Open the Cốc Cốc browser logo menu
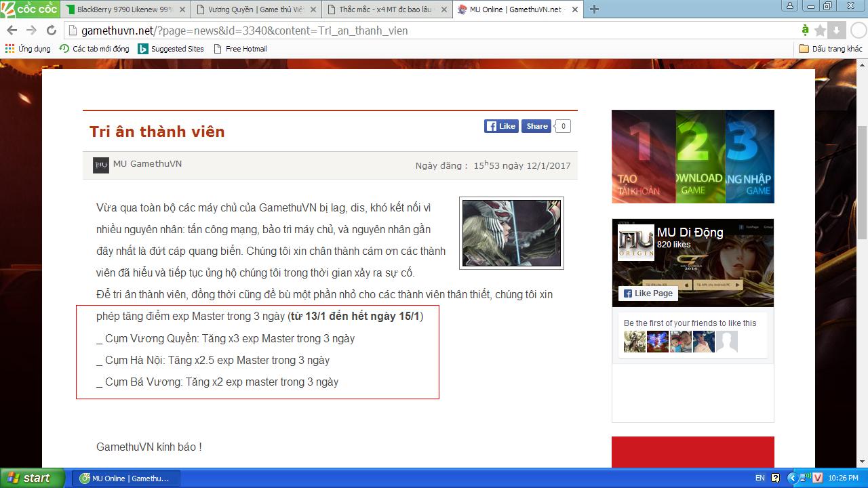This screenshot has width=868, height=488. pyautogui.click(x=29, y=9)
